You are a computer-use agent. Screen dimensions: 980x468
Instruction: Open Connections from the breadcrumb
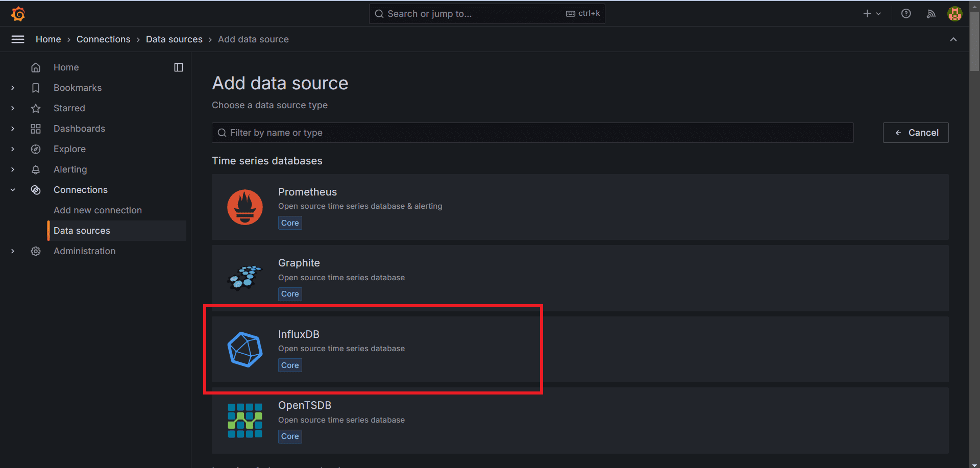click(103, 39)
